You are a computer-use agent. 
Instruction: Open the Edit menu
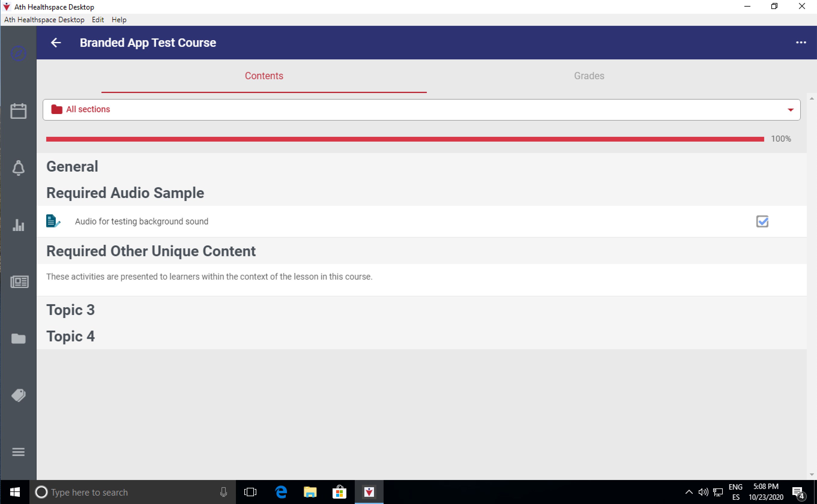pos(98,20)
